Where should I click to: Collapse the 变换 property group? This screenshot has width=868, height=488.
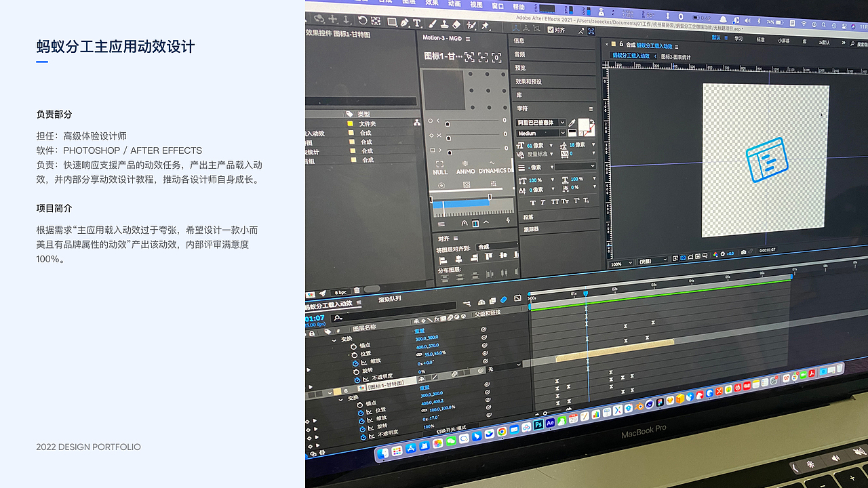pyautogui.click(x=333, y=339)
